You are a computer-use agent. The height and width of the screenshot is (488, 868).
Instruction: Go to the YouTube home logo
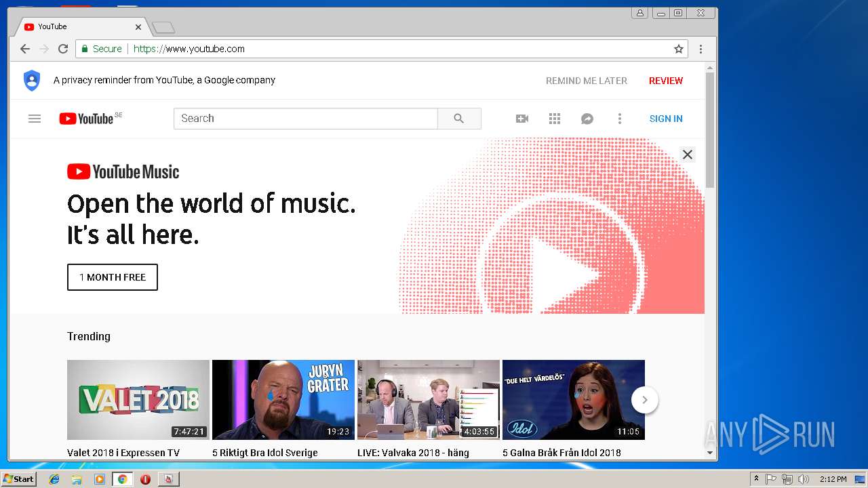tap(86, 119)
